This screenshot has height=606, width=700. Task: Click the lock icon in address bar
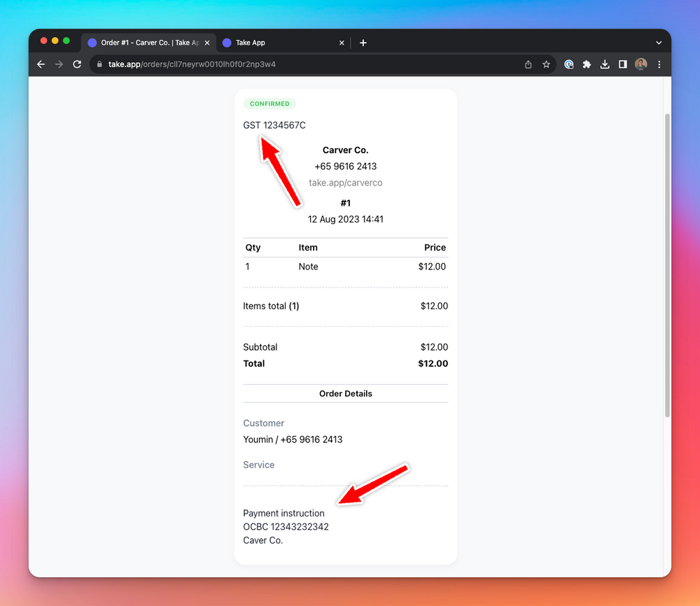coord(99,64)
